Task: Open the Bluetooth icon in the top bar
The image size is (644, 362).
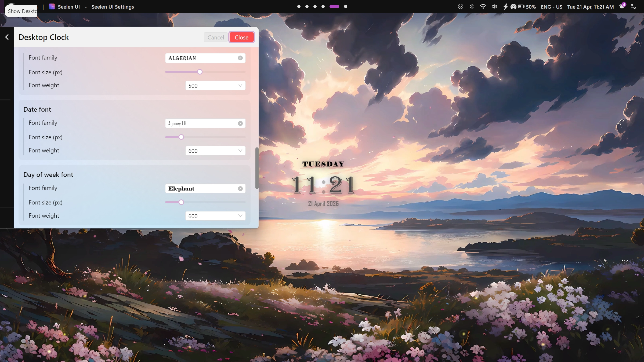Action: pyautogui.click(x=472, y=6)
